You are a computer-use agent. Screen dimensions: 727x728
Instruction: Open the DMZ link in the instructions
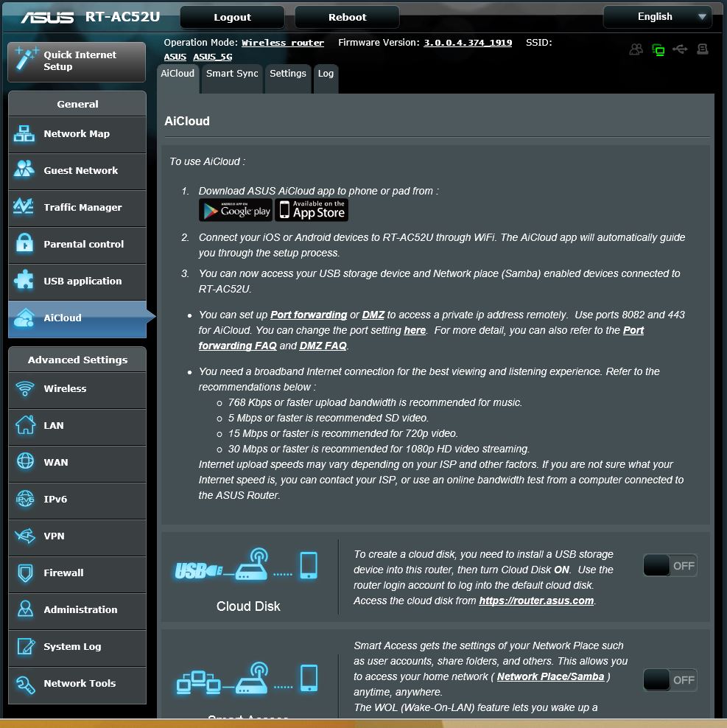373,315
